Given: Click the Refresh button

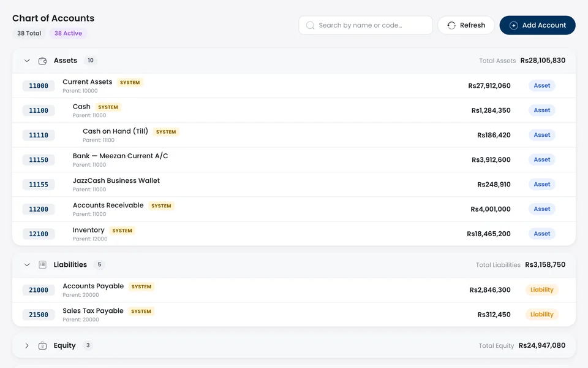Looking at the screenshot, I should pos(466,25).
